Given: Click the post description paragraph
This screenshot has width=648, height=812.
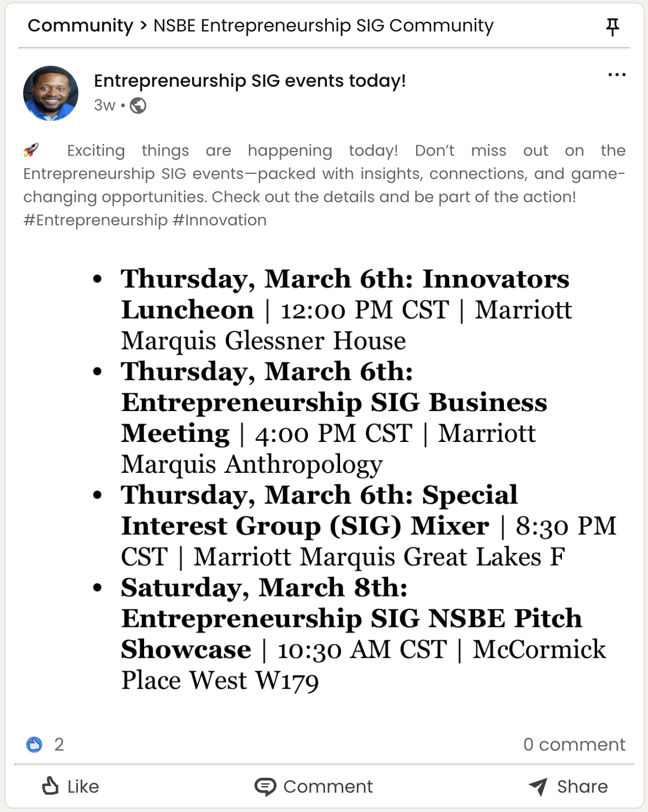Looking at the screenshot, I should coord(324,174).
